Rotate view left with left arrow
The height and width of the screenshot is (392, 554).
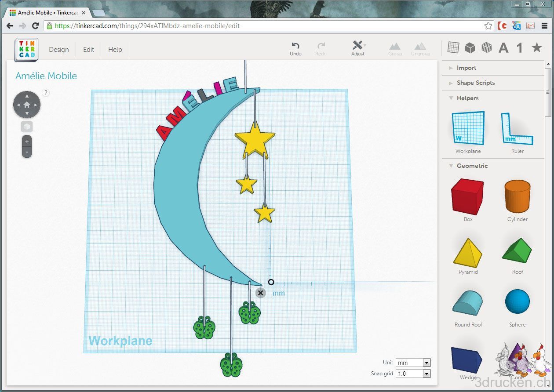(x=18, y=105)
